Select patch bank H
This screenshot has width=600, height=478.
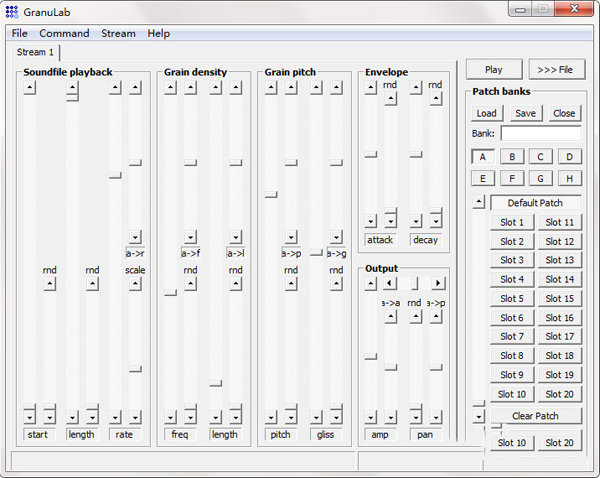tap(569, 178)
